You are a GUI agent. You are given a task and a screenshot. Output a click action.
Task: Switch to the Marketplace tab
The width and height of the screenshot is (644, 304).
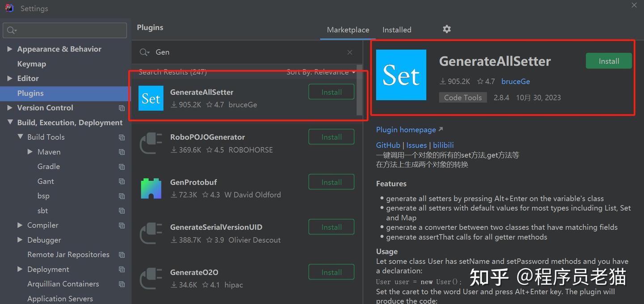coord(348,30)
